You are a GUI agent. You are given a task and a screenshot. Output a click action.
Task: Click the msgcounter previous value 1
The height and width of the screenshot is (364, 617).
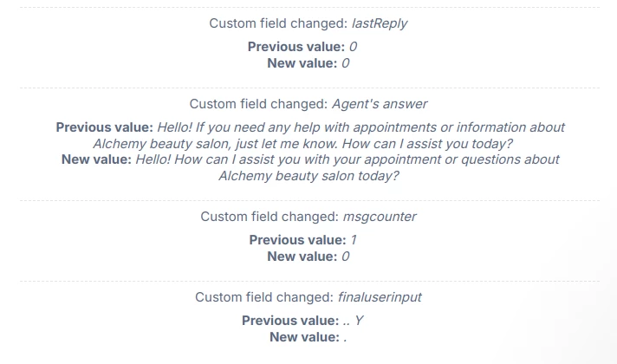pos(350,239)
